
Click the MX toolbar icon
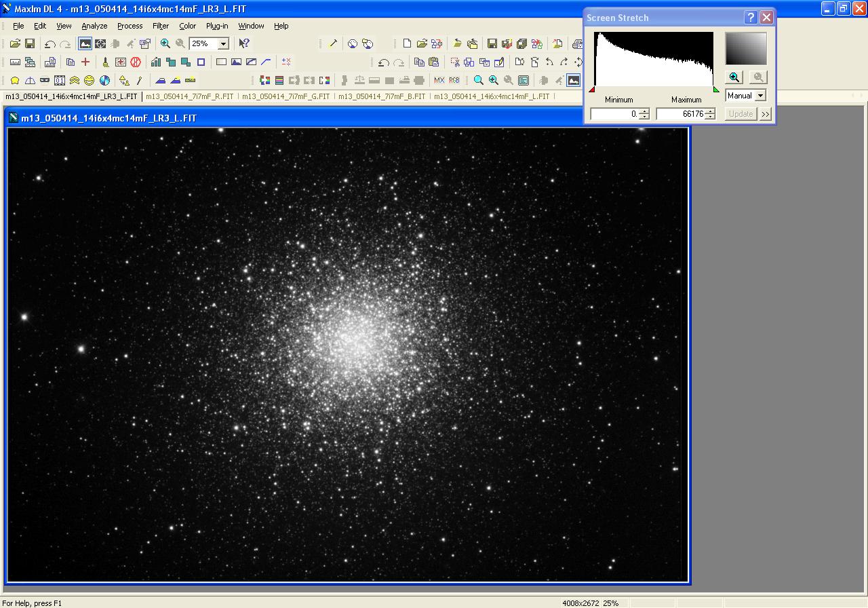(x=439, y=80)
